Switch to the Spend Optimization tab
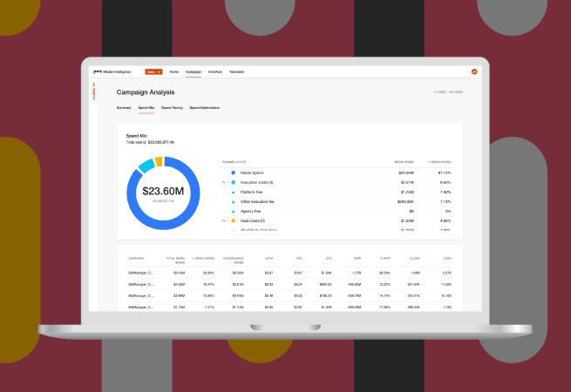This screenshot has width=571, height=392. click(204, 107)
